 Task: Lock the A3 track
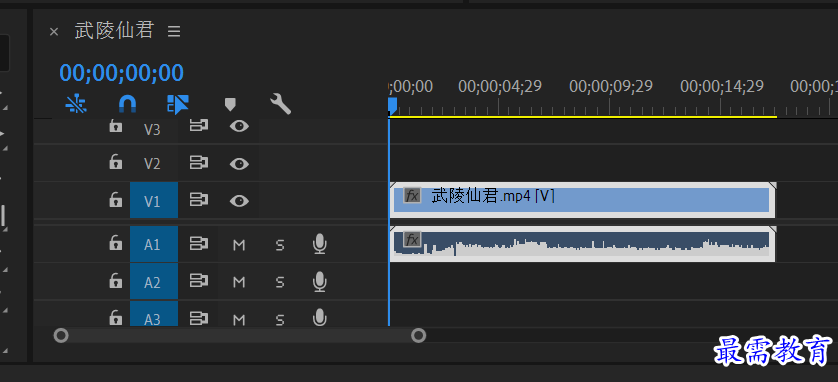point(115,318)
